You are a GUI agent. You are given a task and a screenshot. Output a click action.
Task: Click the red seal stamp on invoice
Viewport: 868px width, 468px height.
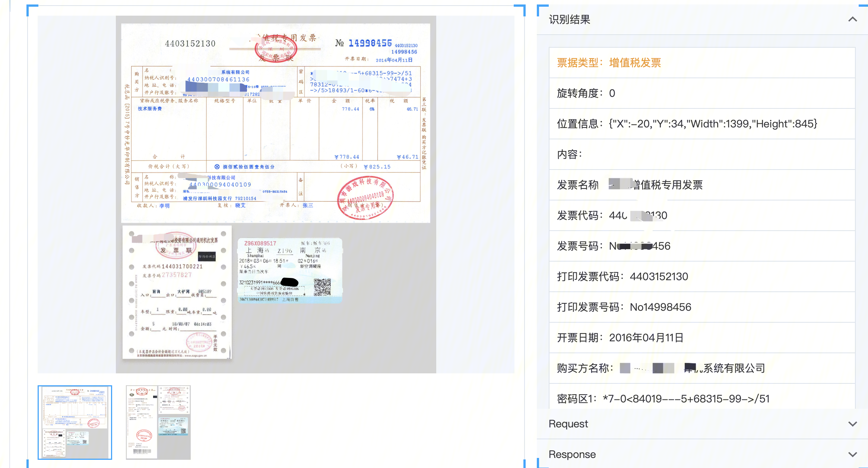tap(365, 197)
